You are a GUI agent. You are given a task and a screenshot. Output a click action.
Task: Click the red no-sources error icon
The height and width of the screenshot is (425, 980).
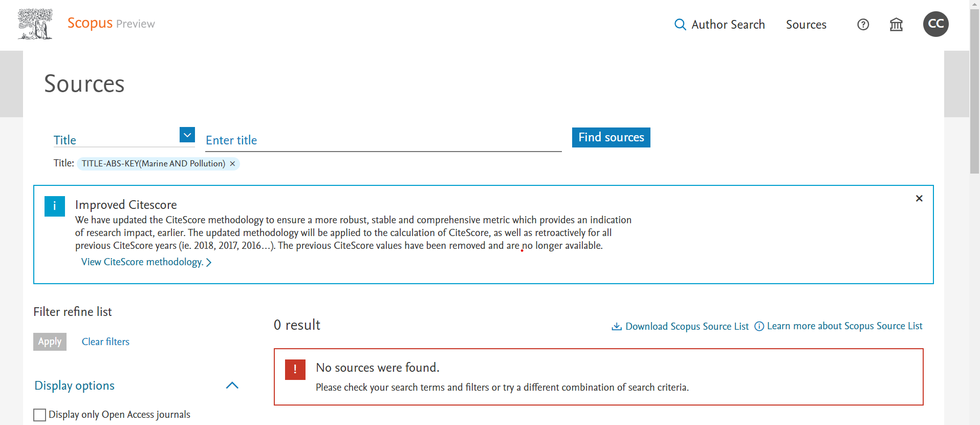[295, 370]
